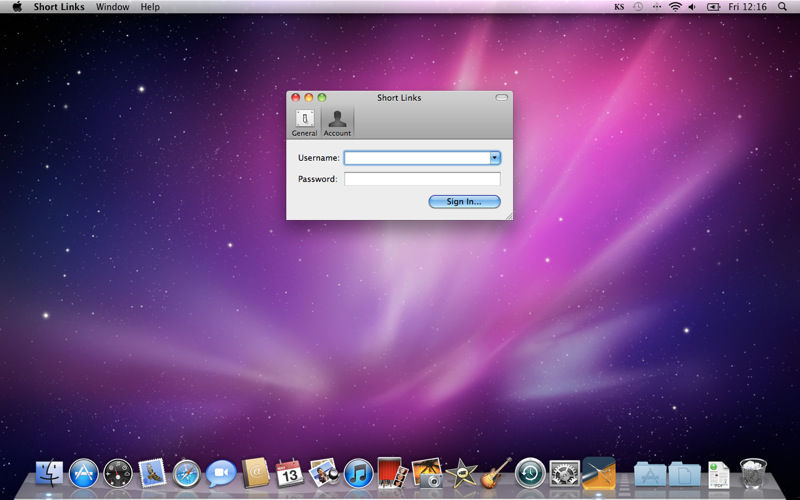Screen dimensions: 800x500
Task: Click the Username text field
Action: coord(417,158)
